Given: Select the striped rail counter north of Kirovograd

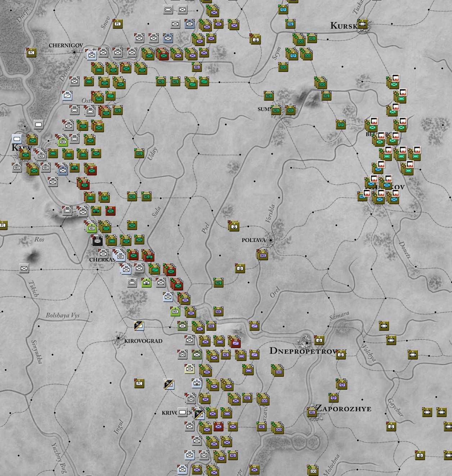Looking at the screenshot, I should click(x=139, y=326).
